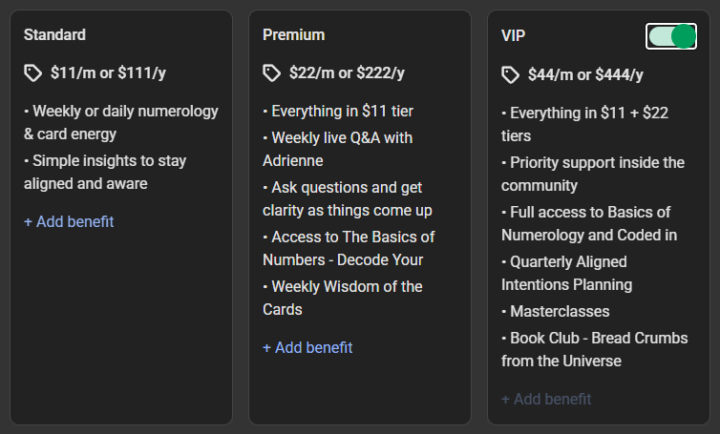720x434 pixels.
Task: Click the 'Priority support inside the community' benefit
Action: point(595,173)
